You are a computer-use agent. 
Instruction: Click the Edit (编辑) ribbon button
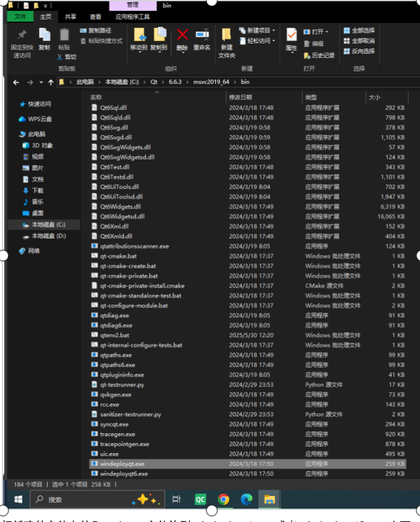tap(314, 43)
